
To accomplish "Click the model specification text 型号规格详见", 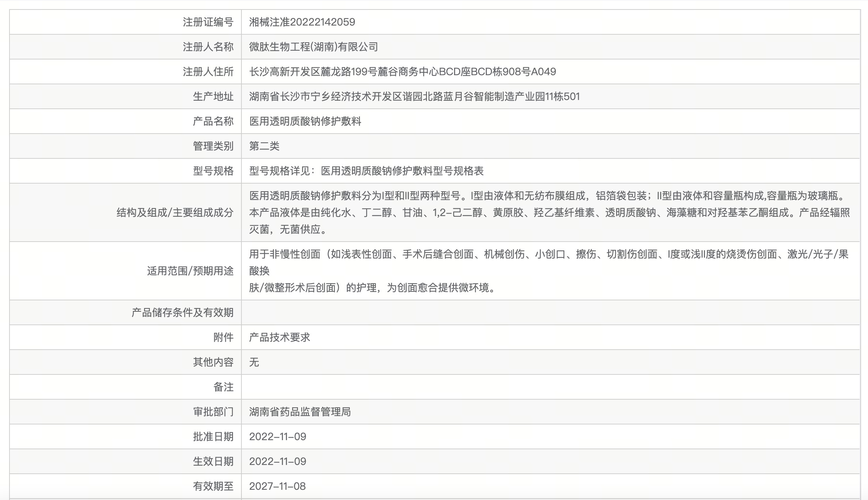I will 367,171.
